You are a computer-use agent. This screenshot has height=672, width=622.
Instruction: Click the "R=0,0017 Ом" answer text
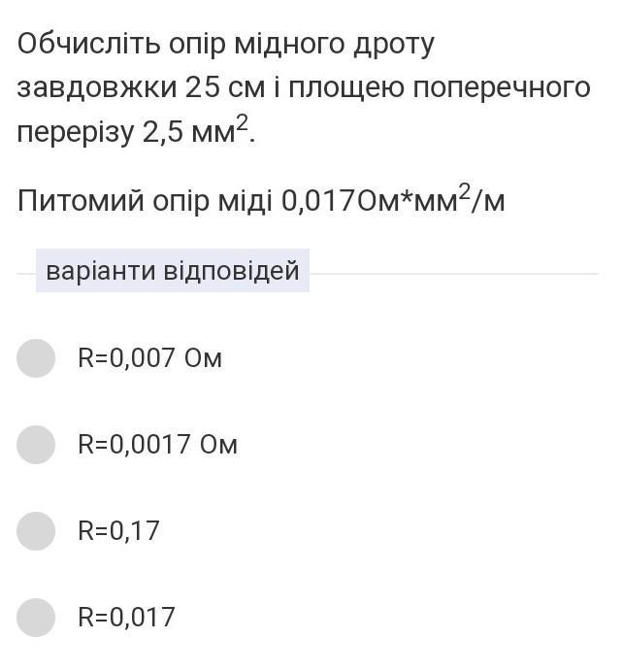click(x=157, y=445)
